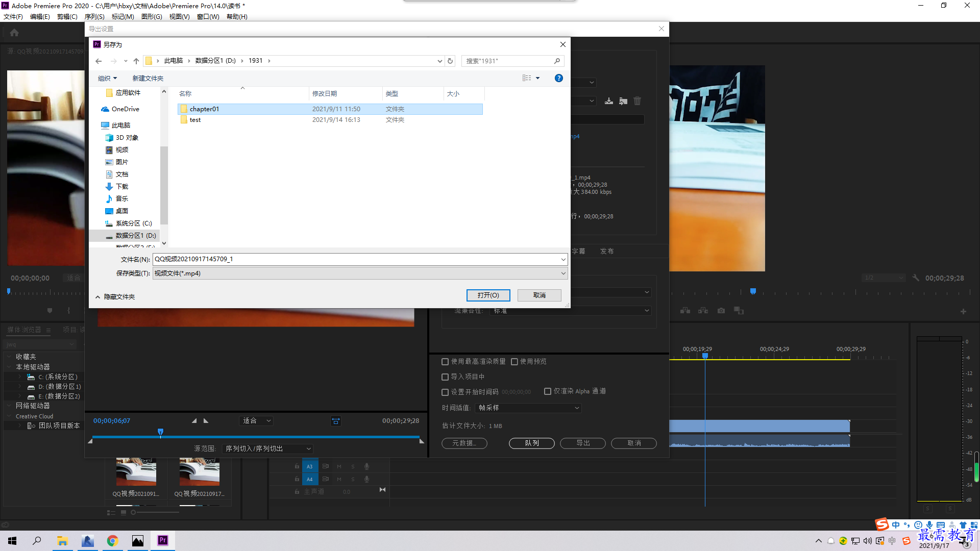Click the taskbar volume icon

(x=868, y=541)
